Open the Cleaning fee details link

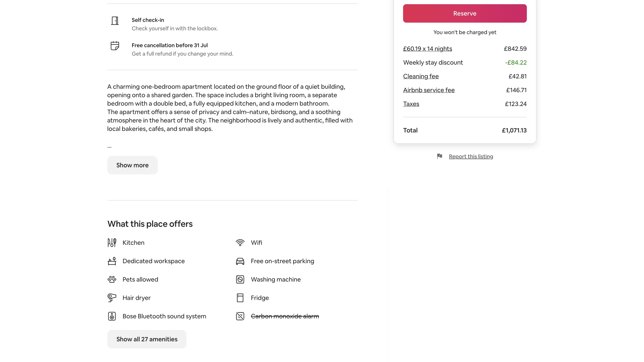point(421,76)
